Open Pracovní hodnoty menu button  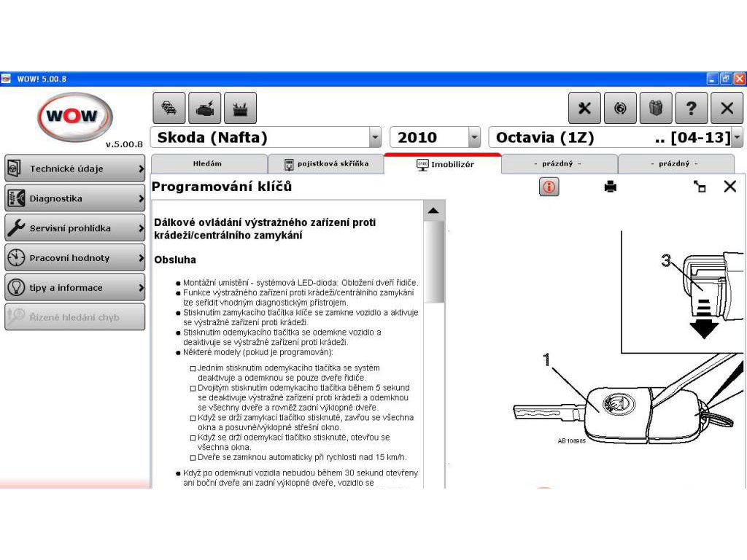coord(75,257)
